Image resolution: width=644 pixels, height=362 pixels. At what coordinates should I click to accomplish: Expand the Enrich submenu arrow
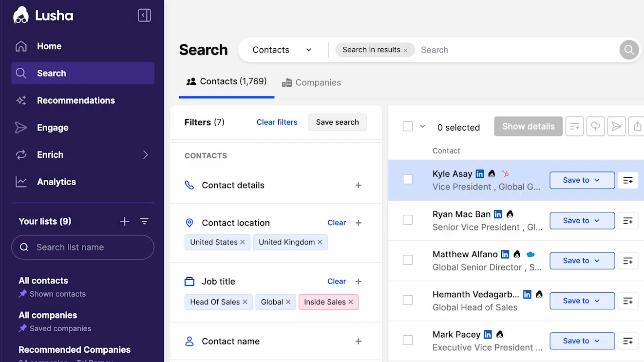point(145,154)
